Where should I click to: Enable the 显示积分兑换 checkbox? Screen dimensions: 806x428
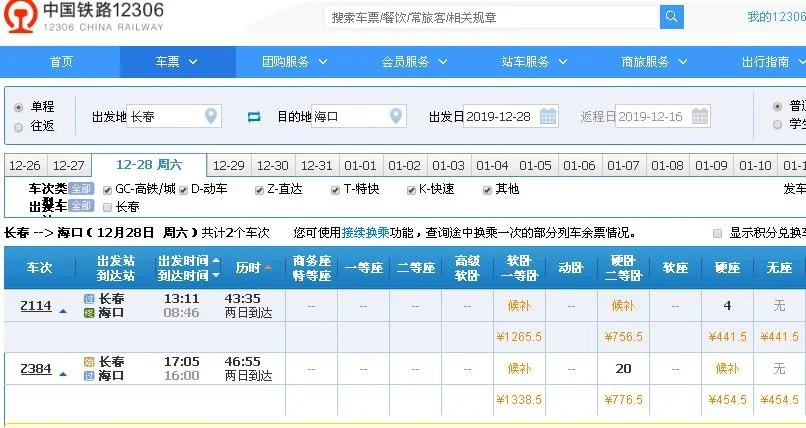click(x=718, y=234)
